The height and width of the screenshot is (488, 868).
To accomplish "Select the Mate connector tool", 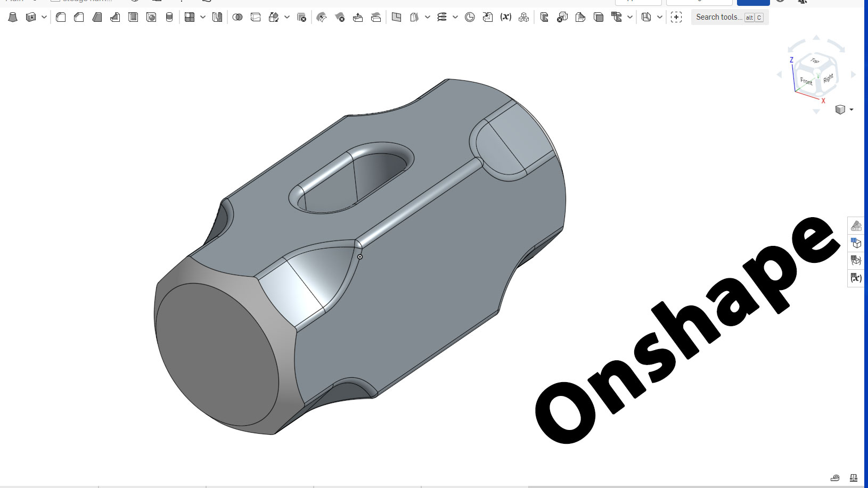I will pyautogui.click(x=470, y=18).
